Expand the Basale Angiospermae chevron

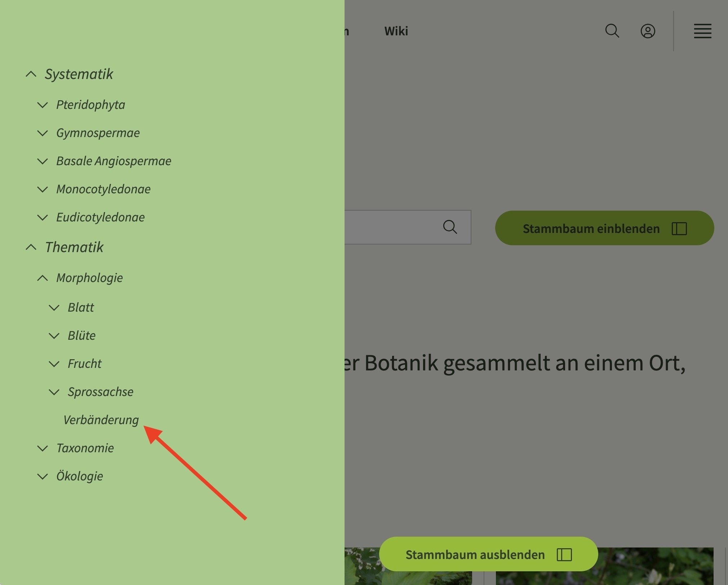[43, 161]
